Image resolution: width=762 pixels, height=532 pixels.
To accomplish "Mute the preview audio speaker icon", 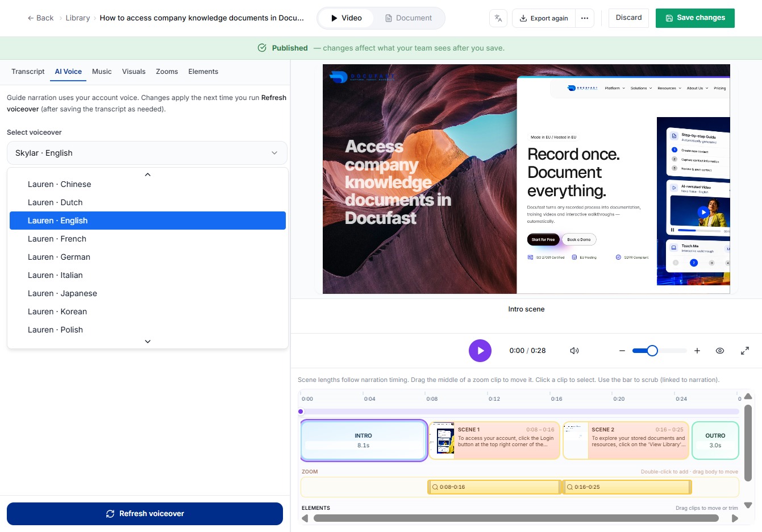I will [x=574, y=351].
